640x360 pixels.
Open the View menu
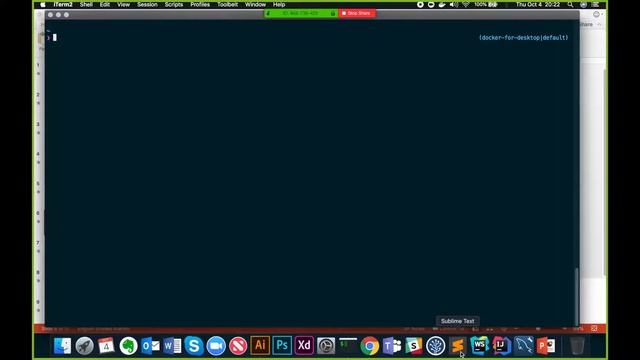pos(123,4)
